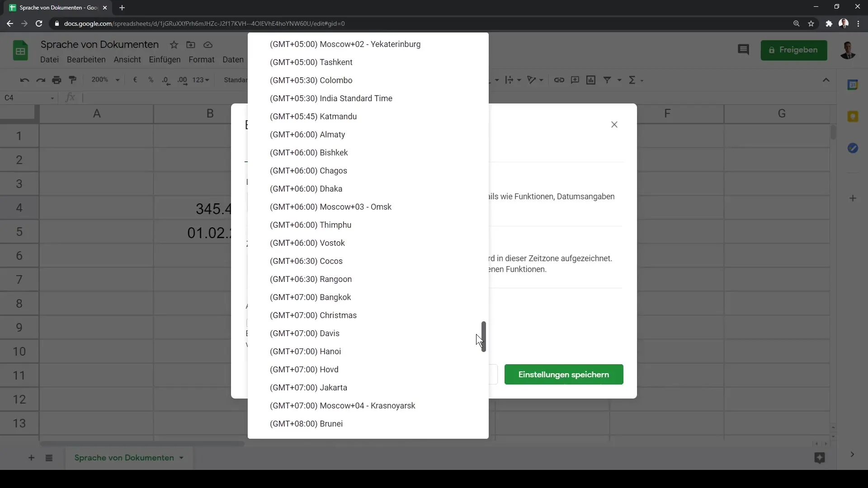
Task: Reload the page in browser
Action: 39,23
